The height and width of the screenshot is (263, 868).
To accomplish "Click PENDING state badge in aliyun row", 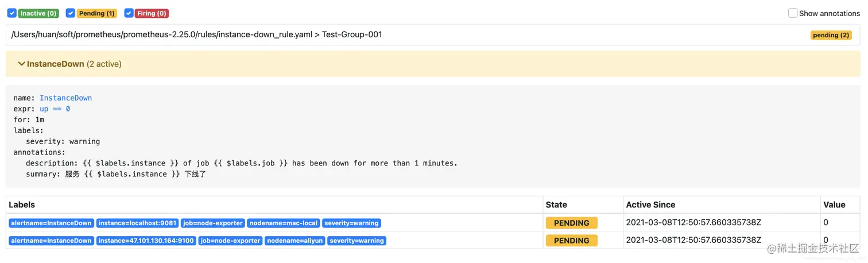I will pyautogui.click(x=571, y=241).
